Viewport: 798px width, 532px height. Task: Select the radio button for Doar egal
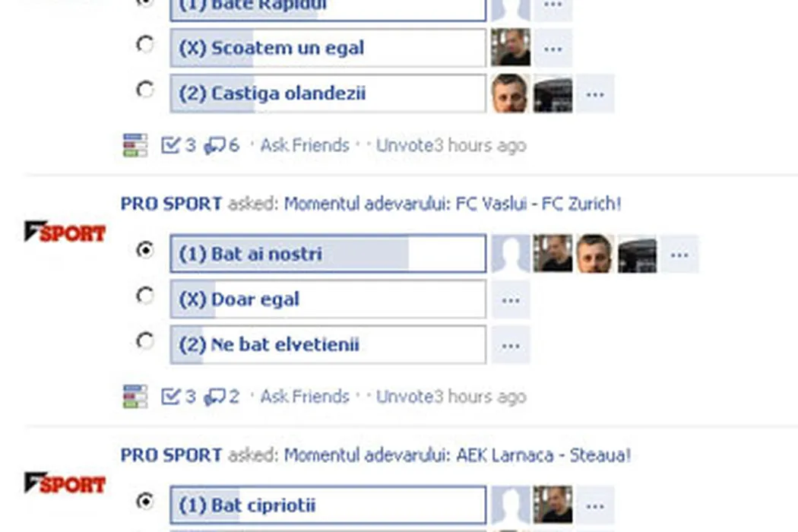point(145,296)
